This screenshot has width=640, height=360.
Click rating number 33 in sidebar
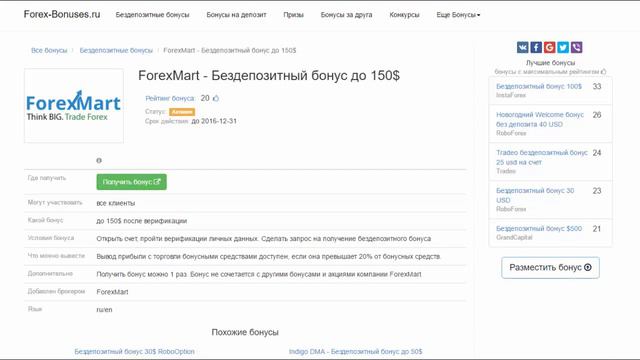point(597,87)
